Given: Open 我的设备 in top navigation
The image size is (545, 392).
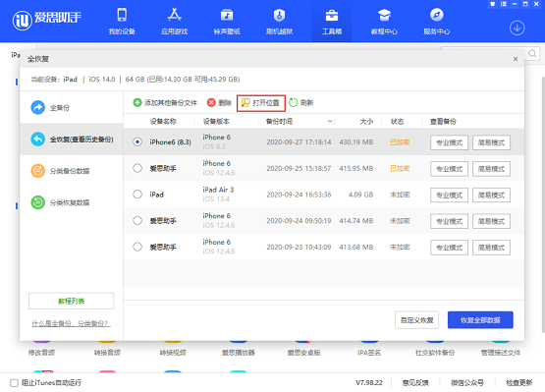Looking at the screenshot, I should pyautogui.click(x=122, y=21).
